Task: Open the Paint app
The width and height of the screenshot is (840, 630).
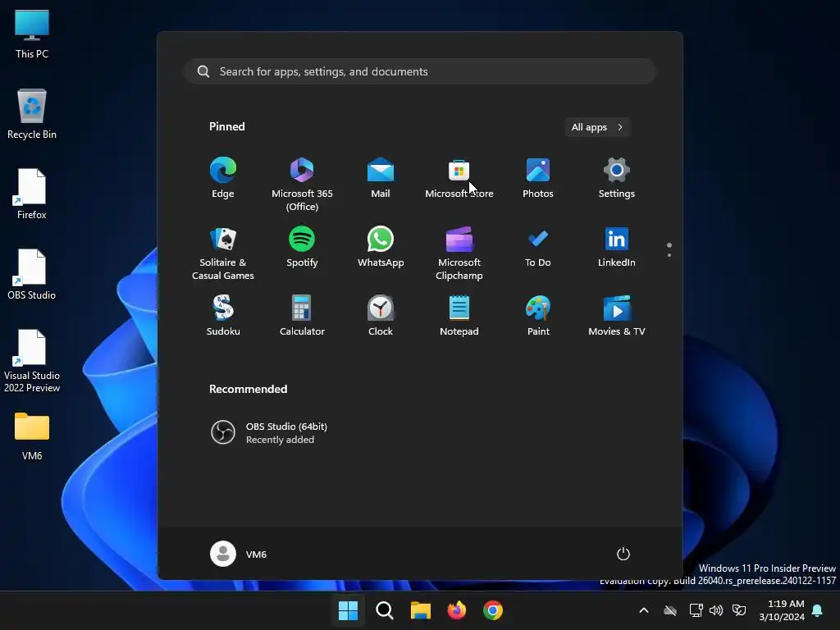Action: pos(538,316)
